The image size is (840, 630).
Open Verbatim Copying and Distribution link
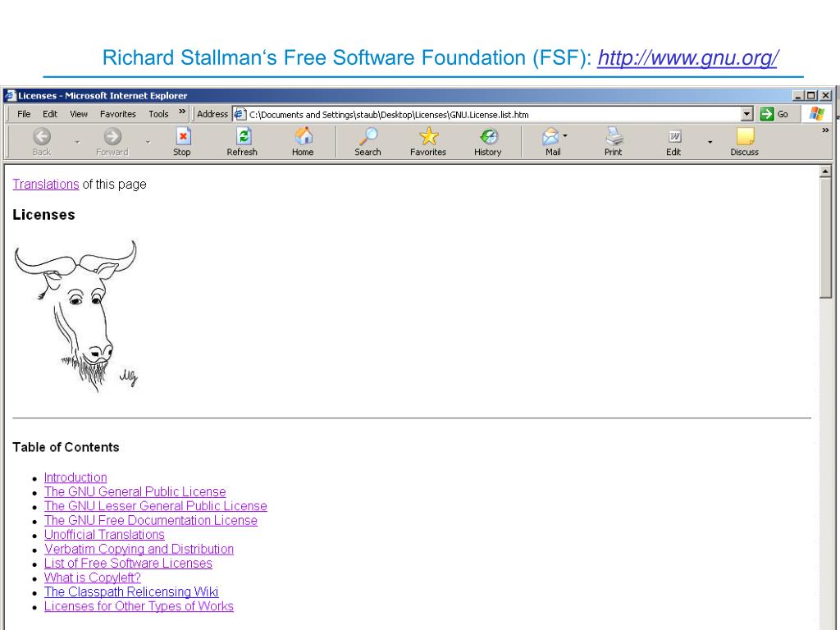[139, 549]
